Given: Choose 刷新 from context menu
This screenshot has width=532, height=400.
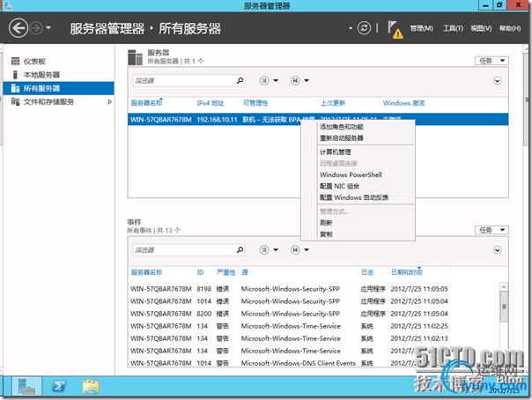Looking at the screenshot, I should [326, 223].
